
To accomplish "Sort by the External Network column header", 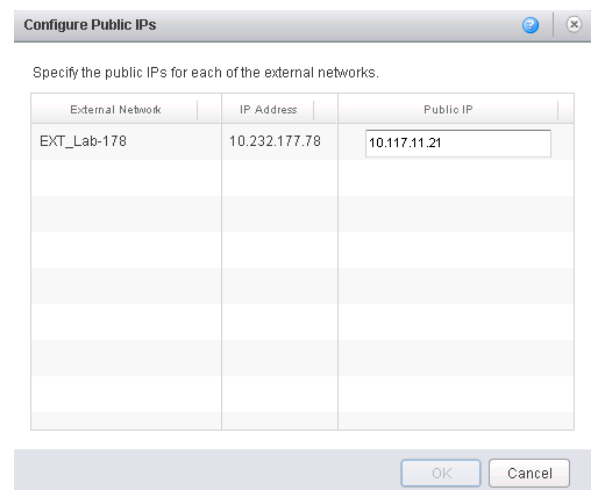I will point(115,109).
